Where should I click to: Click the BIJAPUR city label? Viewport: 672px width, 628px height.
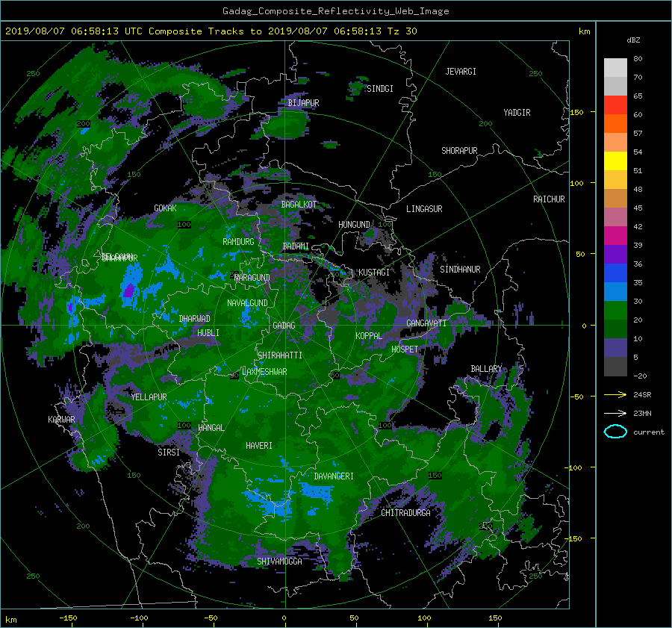[303, 103]
